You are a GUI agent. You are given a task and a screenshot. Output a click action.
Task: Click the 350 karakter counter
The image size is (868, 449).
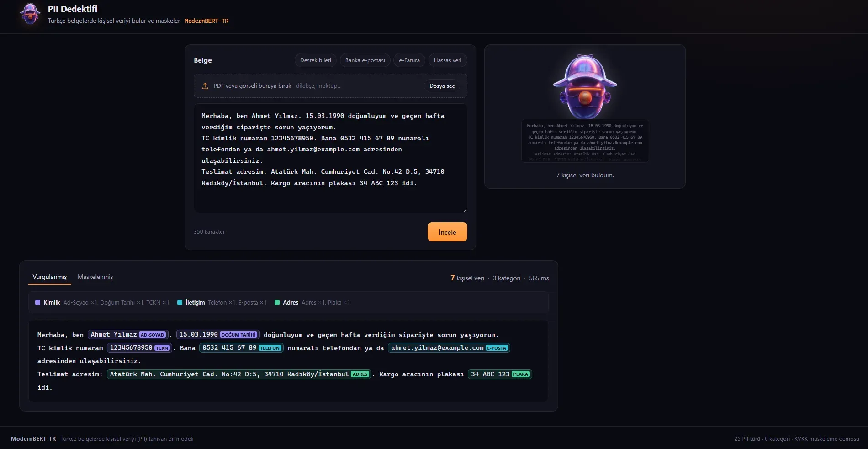point(209,232)
